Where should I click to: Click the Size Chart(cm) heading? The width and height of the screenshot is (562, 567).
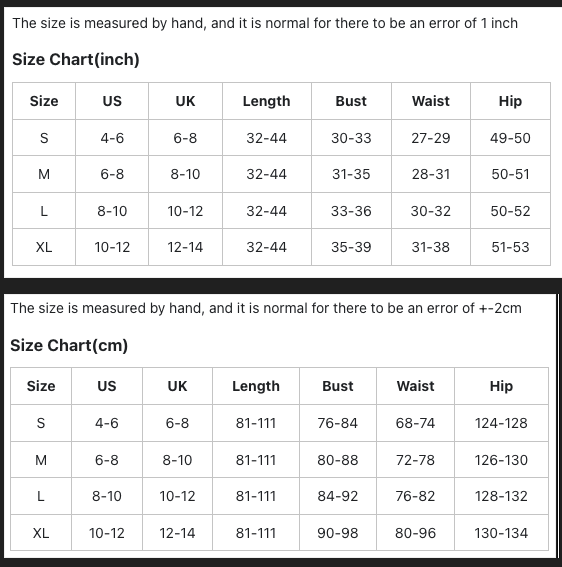tap(69, 345)
